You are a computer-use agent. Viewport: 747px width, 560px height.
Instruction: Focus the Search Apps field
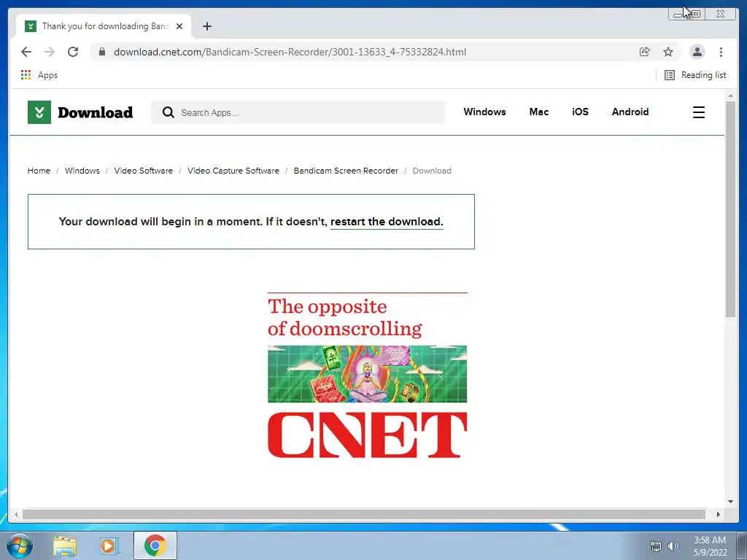coord(298,112)
